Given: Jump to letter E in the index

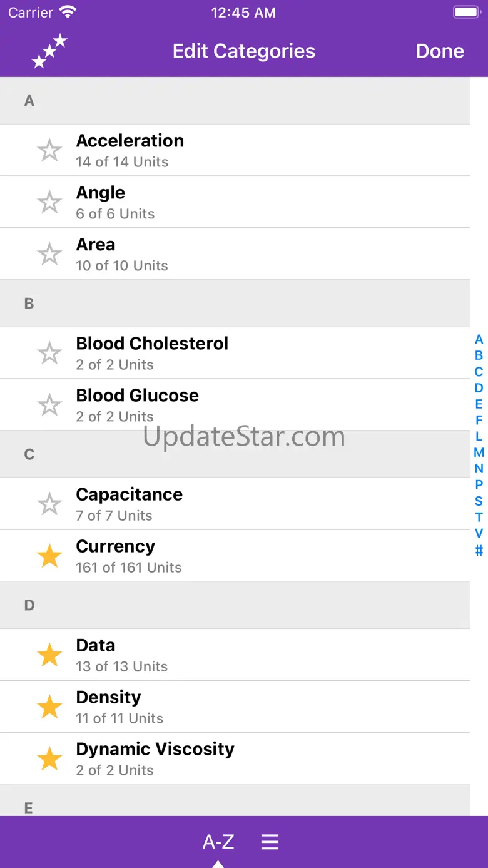Looking at the screenshot, I should coord(479,404).
